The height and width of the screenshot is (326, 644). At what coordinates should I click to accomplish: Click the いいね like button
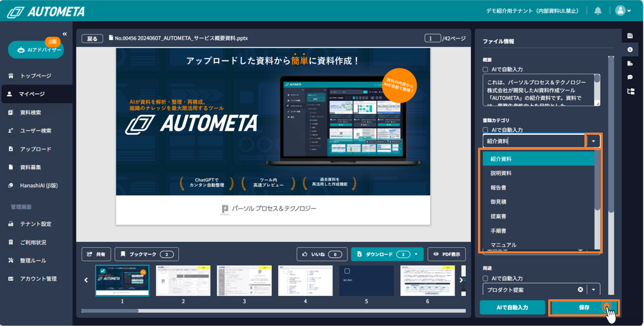pos(322,255)
